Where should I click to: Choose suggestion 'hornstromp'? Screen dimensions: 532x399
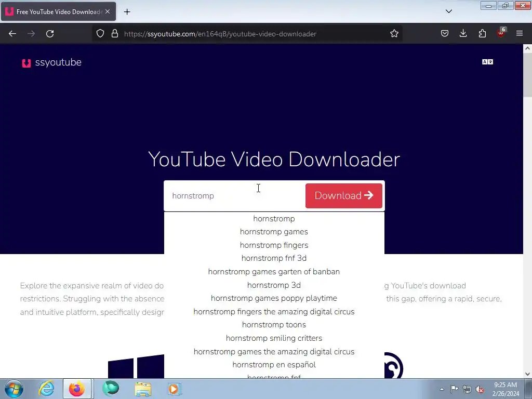pos(274,219)
